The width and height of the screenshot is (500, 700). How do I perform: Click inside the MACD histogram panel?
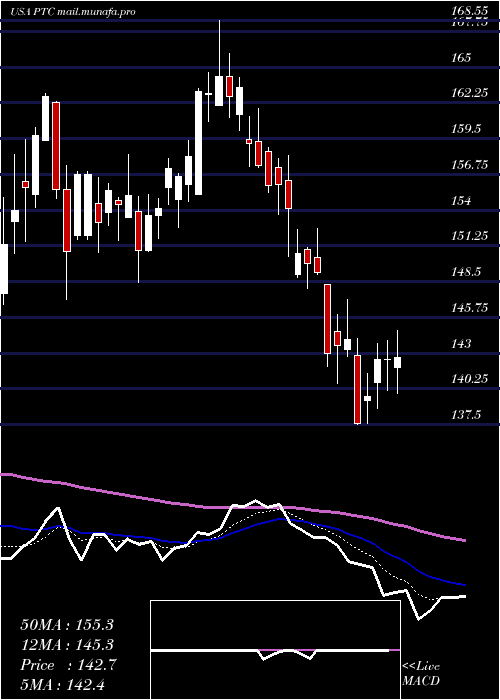[275, 650]
